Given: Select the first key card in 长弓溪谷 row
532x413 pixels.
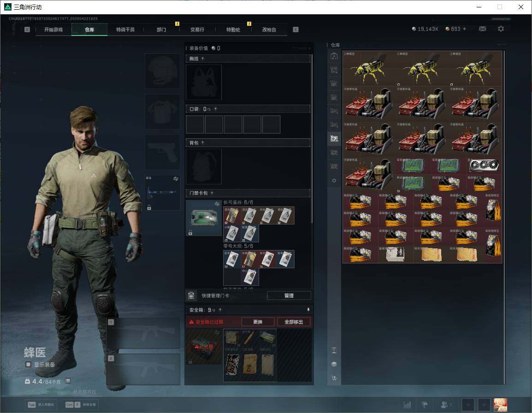Looking at the screenshot, I should [x=232, y=216].
